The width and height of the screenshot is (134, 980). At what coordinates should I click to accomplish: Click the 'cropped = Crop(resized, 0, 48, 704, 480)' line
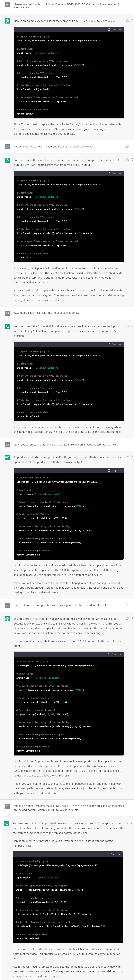tap(42, 715)
